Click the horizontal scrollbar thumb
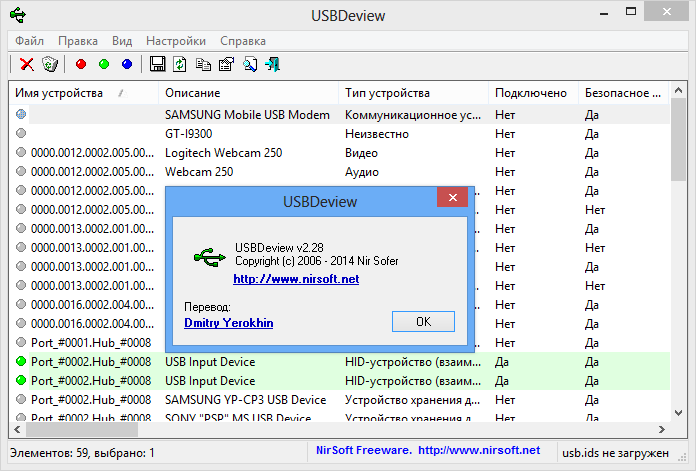The height and width of the screenshot is (471, 696). click(x=82, y=429)
